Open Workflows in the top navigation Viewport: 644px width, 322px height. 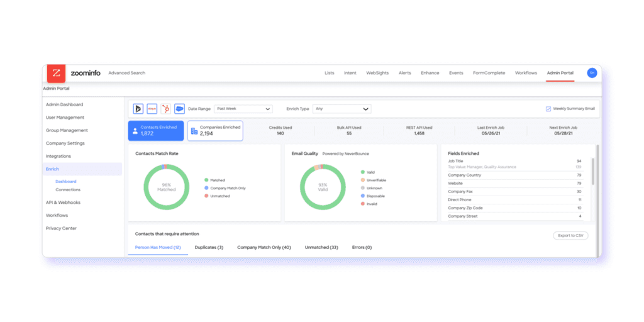coord(526,73)
